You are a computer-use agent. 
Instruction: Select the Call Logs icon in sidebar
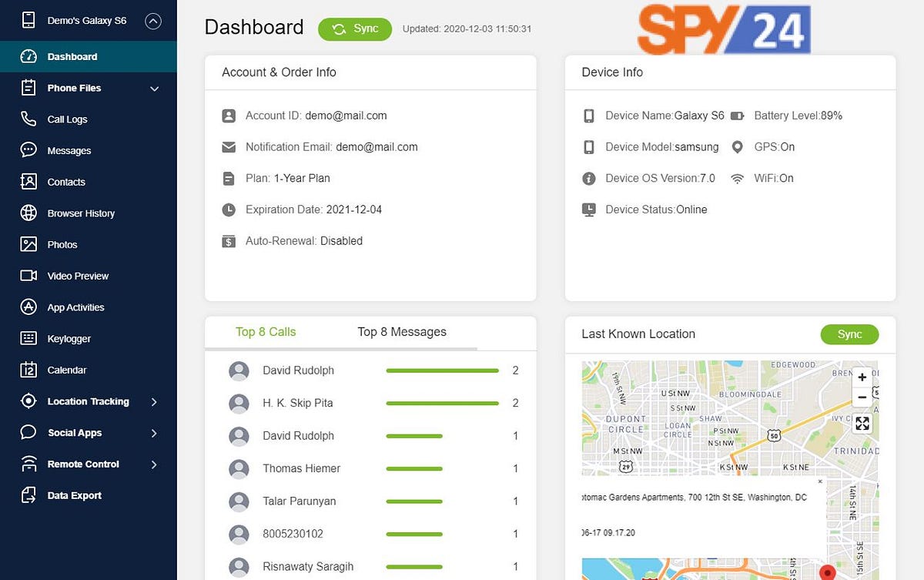coord(28,119)
